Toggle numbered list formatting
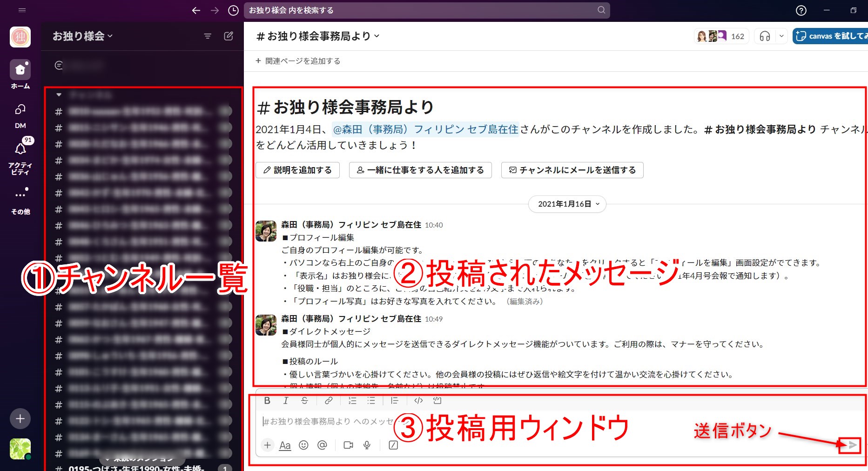 352,400
